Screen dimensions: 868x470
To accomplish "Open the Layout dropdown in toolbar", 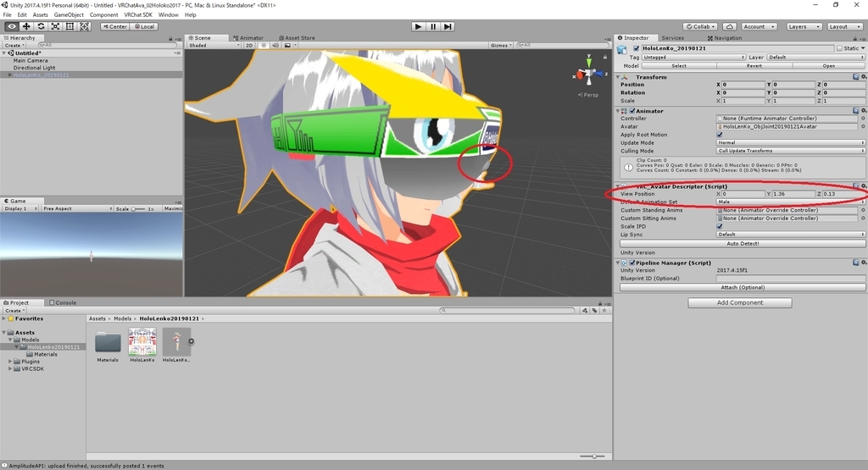I will tap(843, 26).
